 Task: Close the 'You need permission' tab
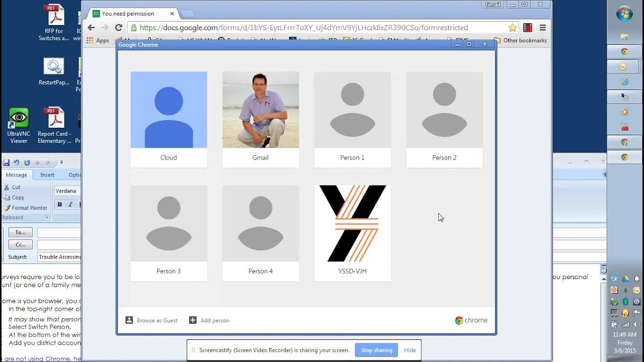[172, 14]
